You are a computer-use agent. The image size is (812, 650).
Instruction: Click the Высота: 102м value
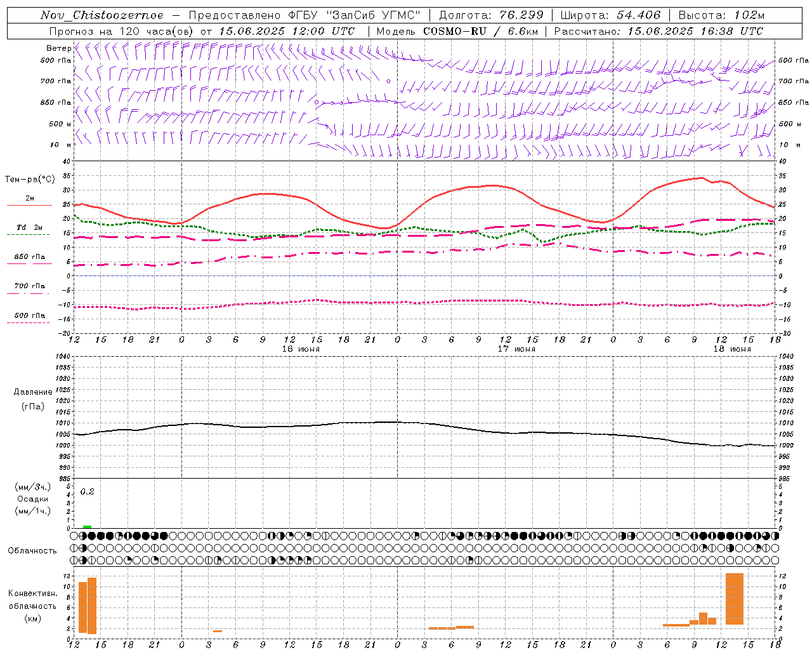tap(721, 15)
